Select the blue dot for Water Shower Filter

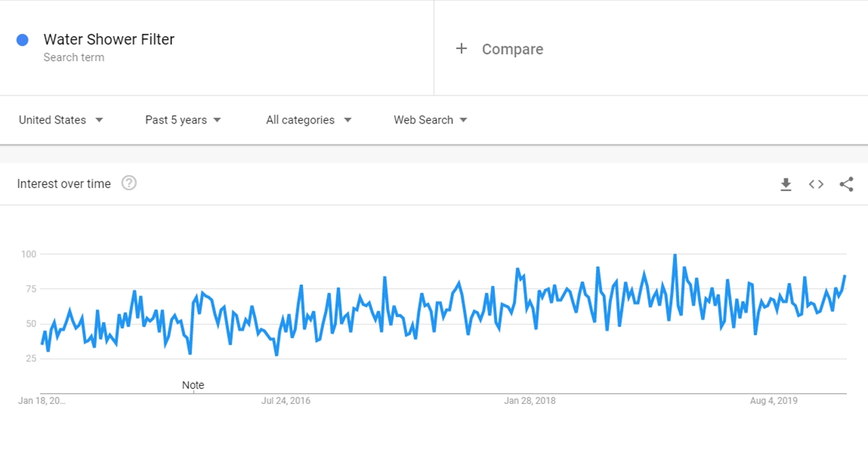[22, 40]
